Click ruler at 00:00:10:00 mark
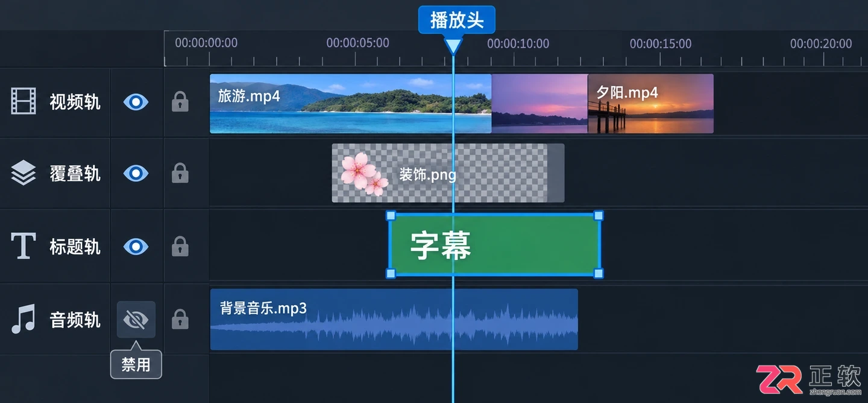 (x=518, y=43)
